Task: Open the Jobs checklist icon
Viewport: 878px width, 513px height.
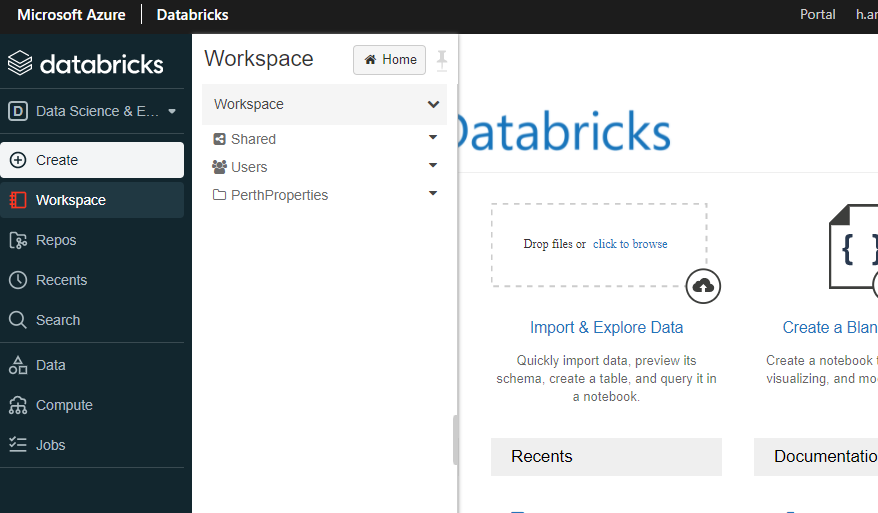Action: click(18, 445)
